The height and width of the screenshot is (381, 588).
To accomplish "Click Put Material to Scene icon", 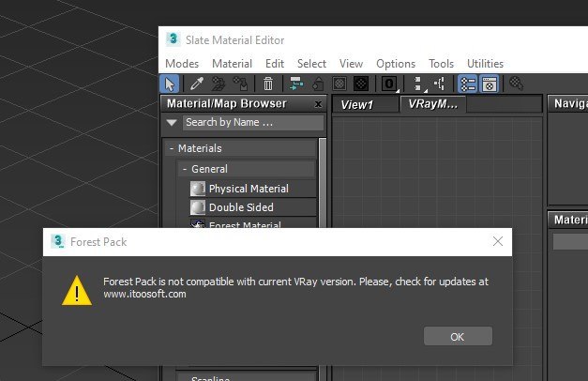I will [x=219, y=84].
